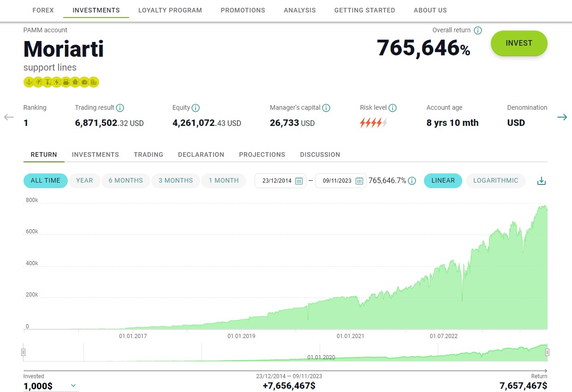This screenshot has height=392, width=572.
Task: Go to the Discussion tab
Action: click(x=320, y=154)
